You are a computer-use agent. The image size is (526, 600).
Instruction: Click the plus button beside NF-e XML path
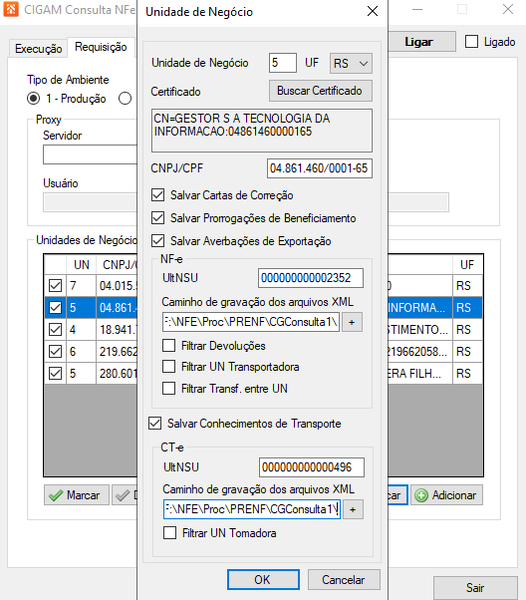pyautogui.click(x=352, y=322)
